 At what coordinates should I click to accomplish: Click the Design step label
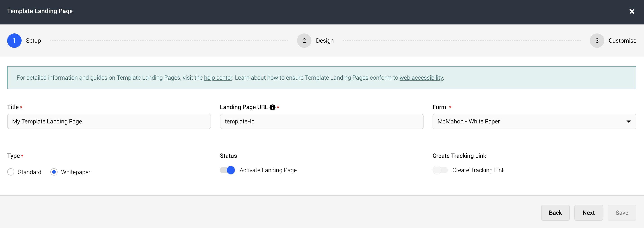[x=324, y=41]
